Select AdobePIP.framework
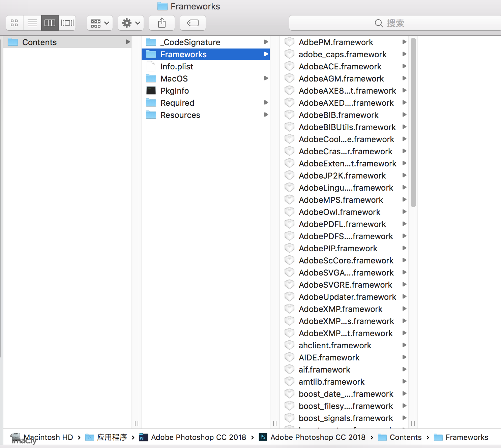This screenshot has height=448, width=501. 344,248
